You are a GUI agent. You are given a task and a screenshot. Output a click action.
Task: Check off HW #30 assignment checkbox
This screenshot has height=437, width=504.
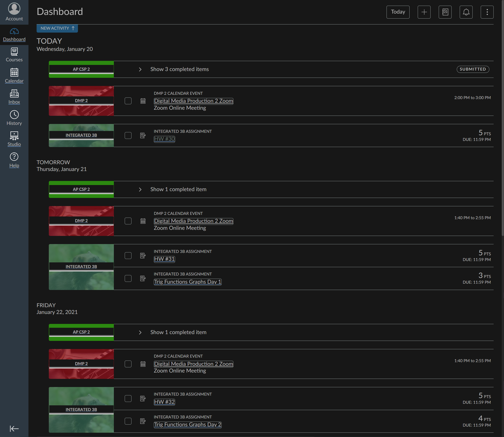[128, 135]
